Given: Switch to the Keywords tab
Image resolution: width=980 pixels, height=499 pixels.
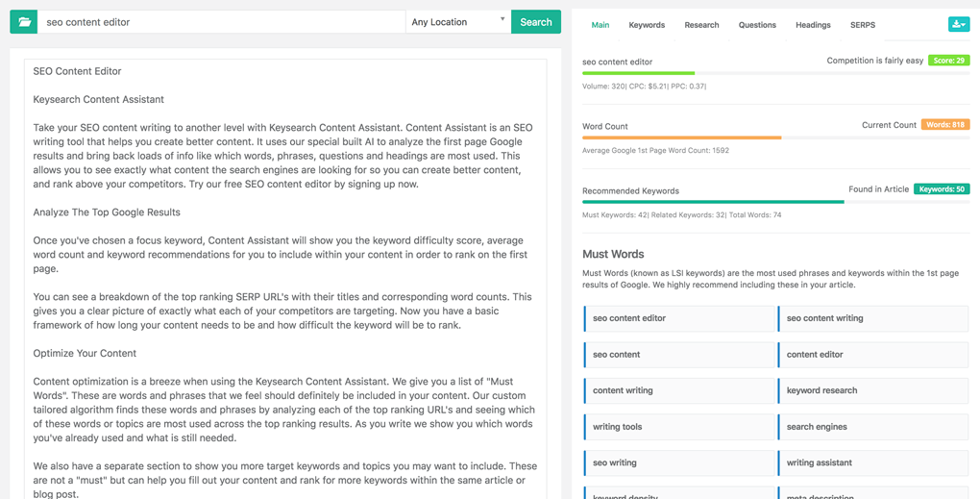Looking at the screenshot, I should pyautogui.click(x=647, y=25).
